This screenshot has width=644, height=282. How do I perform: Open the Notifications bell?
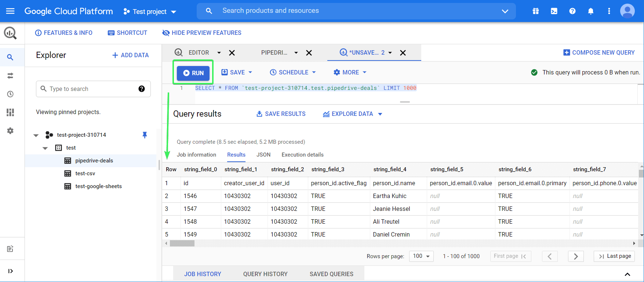(x=591, y=11)
